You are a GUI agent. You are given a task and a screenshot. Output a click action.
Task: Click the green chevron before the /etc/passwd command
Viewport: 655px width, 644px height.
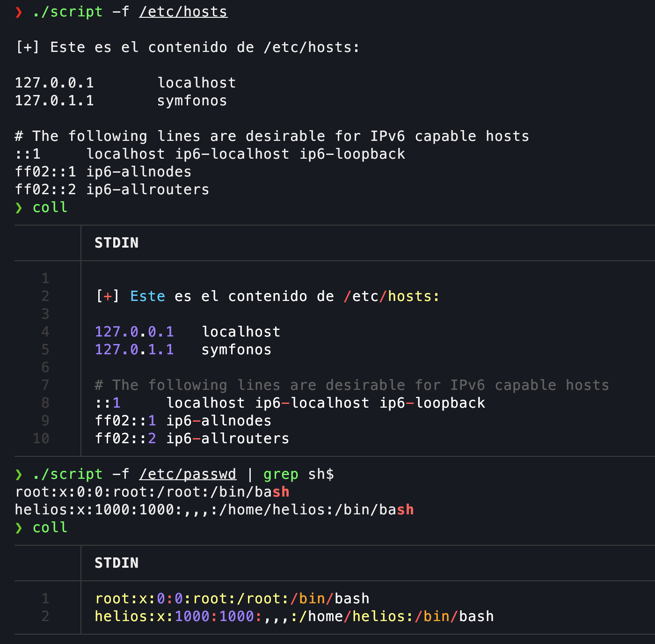coord(19,475)
